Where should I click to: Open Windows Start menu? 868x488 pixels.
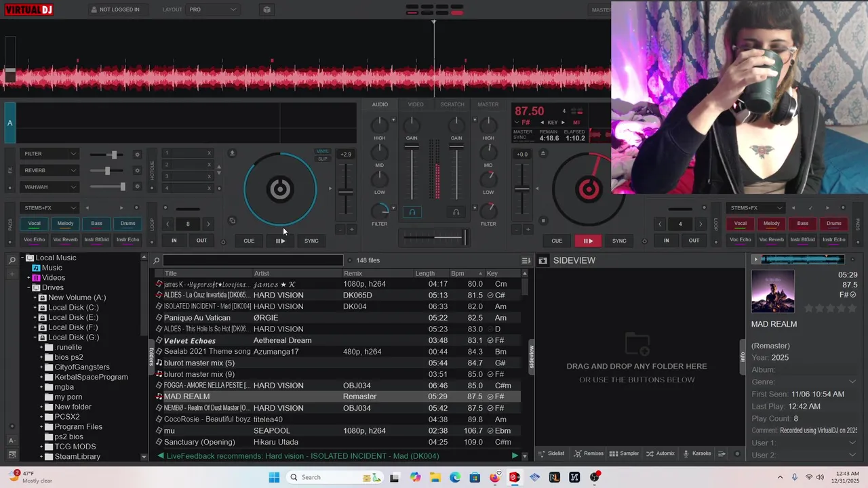tap(274, 477)
